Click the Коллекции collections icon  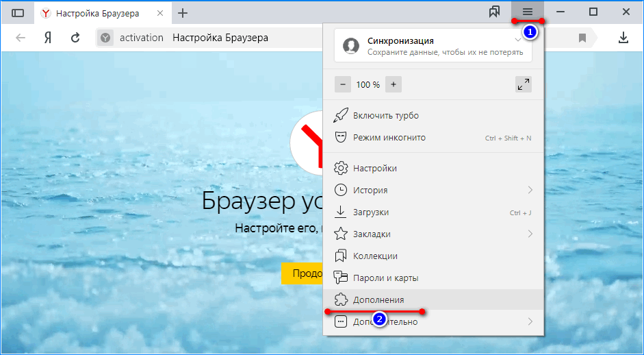(x=341, y=256)
